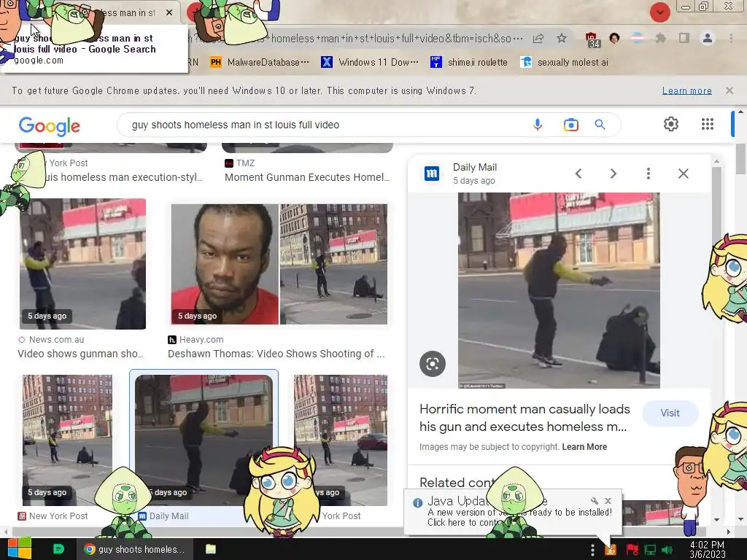The width and height of the screenshot is (747, 560).
Task: Click the wrench icon in Java balloon
Action: click(595, 500)
